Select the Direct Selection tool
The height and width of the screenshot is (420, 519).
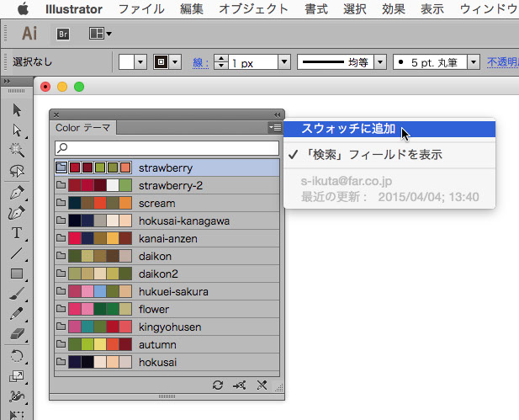(17, 130)
